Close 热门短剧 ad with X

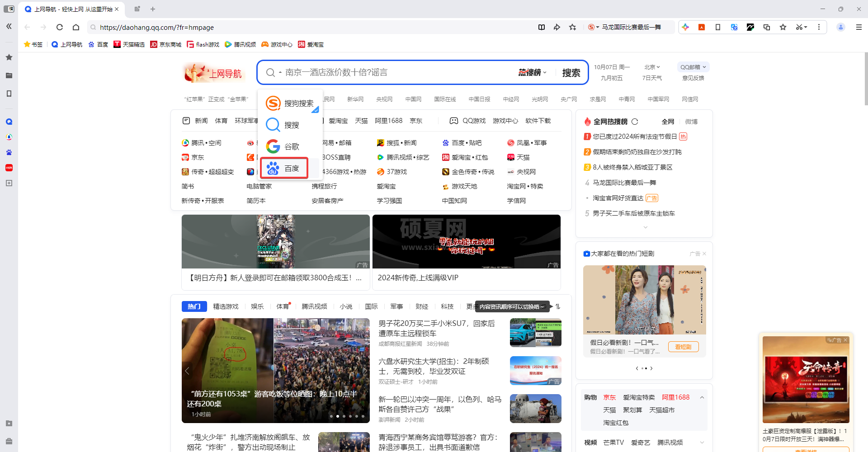click(x=704, y=254)
